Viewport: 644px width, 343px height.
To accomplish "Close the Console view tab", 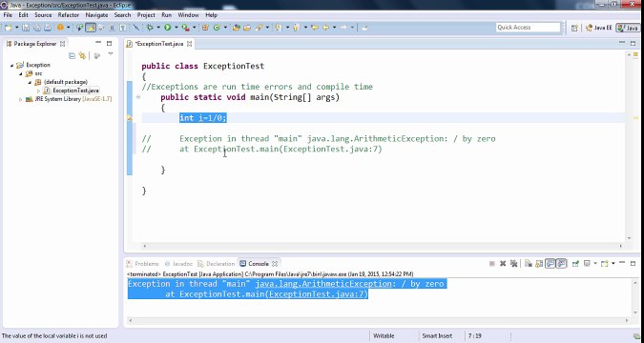I will pyautogui.click(x=275, y=264).
